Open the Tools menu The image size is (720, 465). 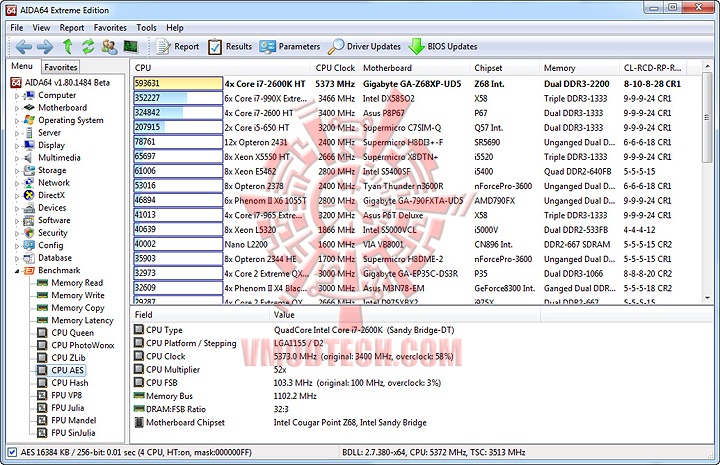pos(146,28)
